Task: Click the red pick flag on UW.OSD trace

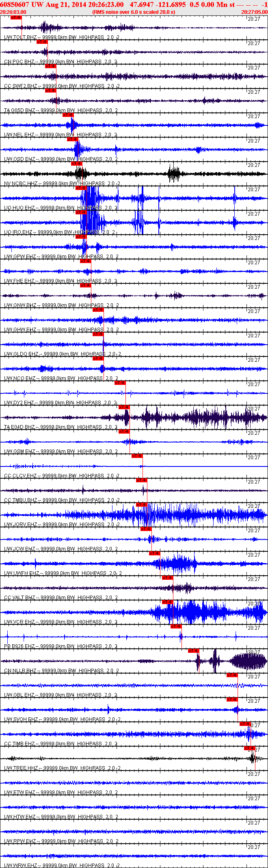Action: tap(73, 139)
